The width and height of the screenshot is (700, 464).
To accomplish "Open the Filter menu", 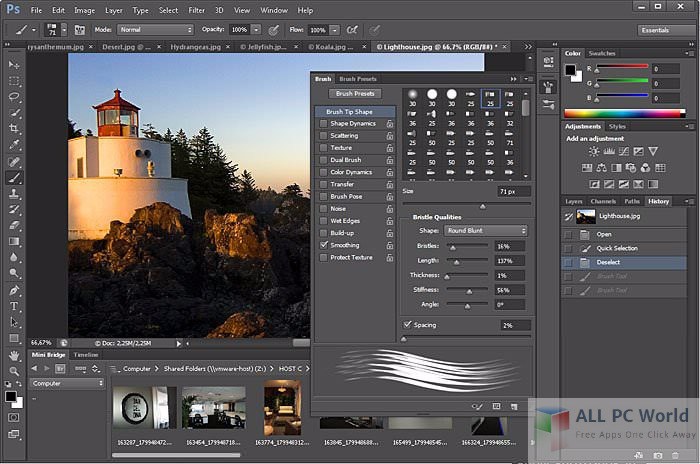I will (196, 10).
